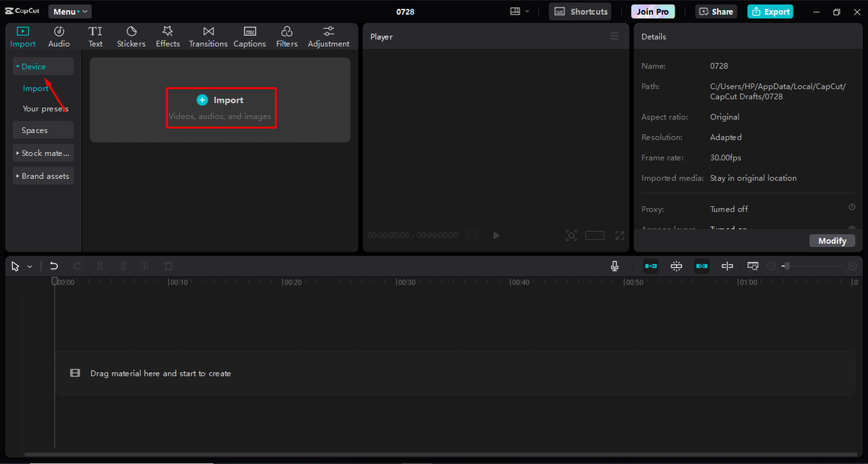Open the Import media tab
Viewport: 868px width, 464px height.
pos(22,37)
